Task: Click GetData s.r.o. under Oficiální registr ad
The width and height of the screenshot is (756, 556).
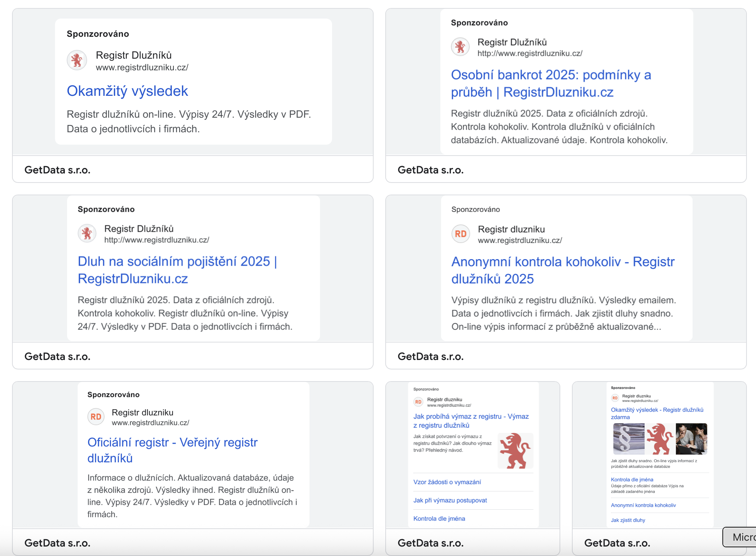Action: click(x=57, y=543)
